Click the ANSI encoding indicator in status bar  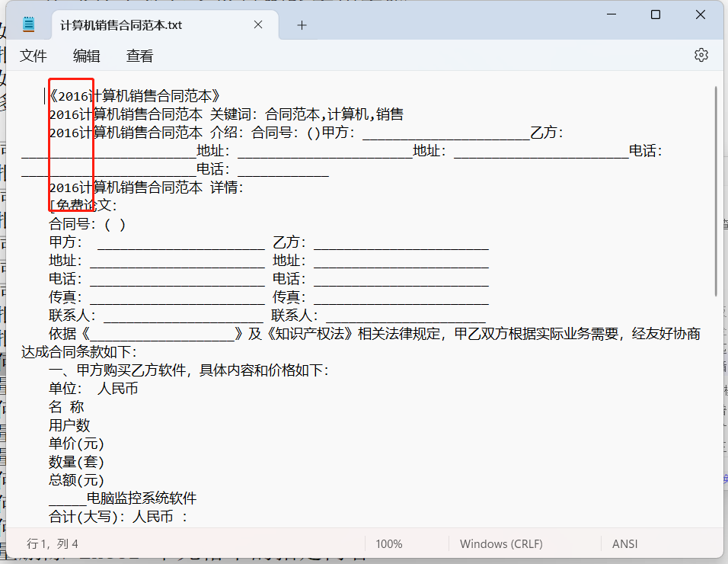pos(624,543)
